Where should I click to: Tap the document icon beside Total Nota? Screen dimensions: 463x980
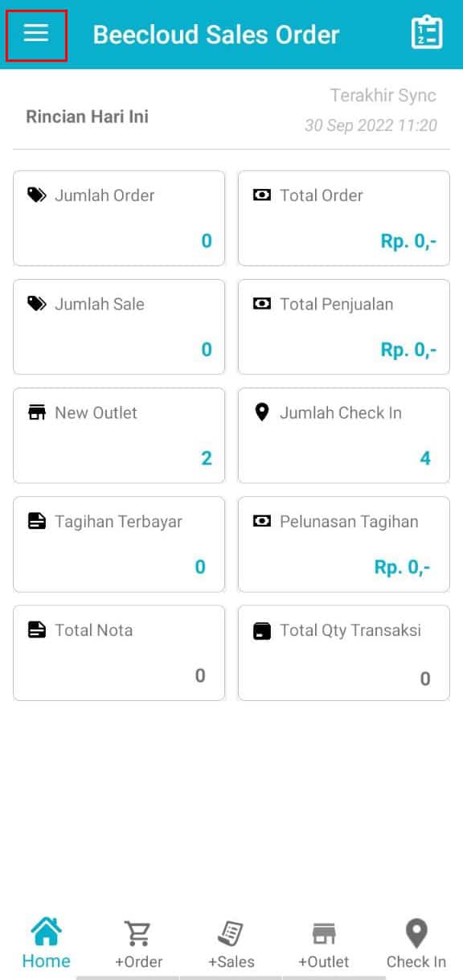tap(37, 629)
